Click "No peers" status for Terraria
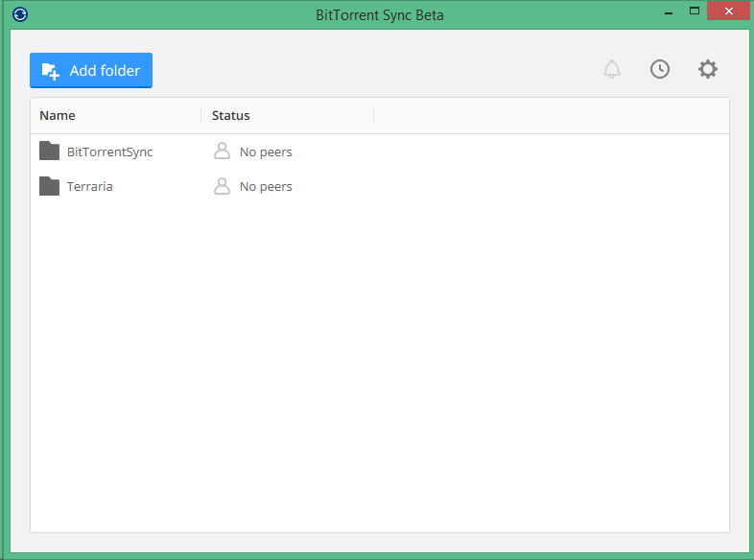Image resolution: width=754 pixels, height=560 pixels. pos(266,186)
